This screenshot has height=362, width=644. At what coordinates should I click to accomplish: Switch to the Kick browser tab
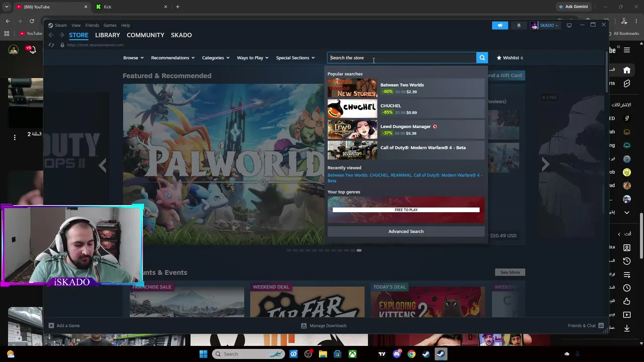point(131,7)
